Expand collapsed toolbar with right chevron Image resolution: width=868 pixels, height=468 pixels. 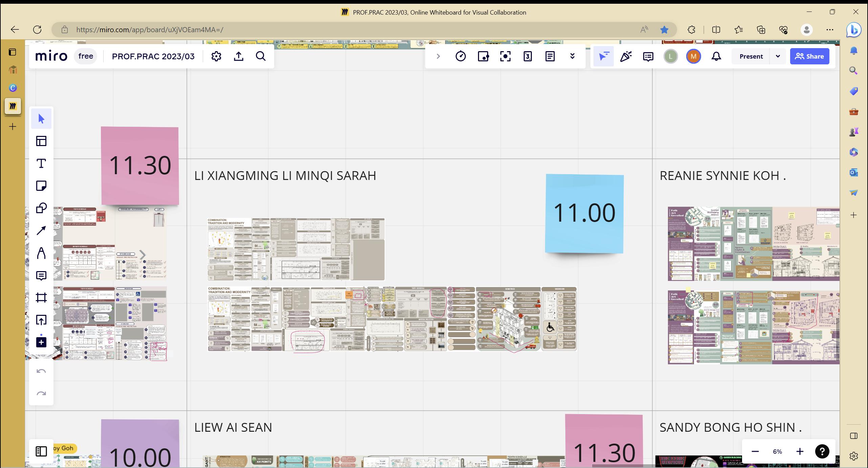click(x=438, y=56)
